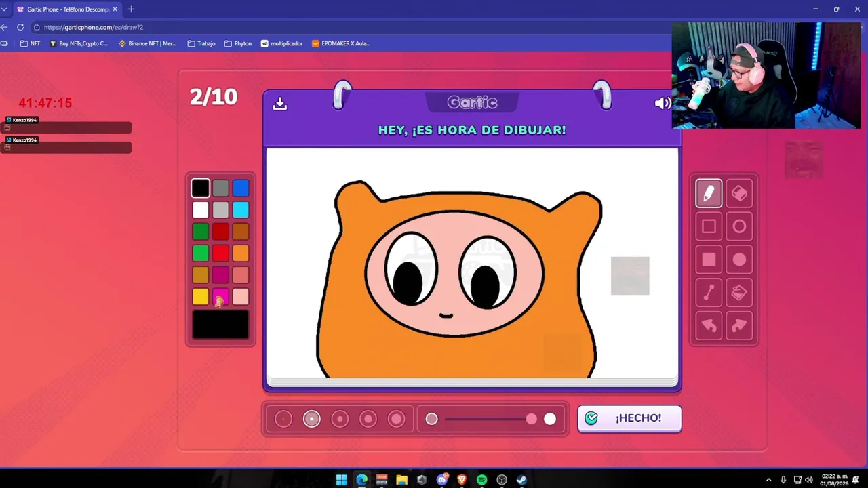Image resolution: width=868 pixels, height=488 pixels.
Task: Open OBS Studio from the taskbar
Action: 502,480
